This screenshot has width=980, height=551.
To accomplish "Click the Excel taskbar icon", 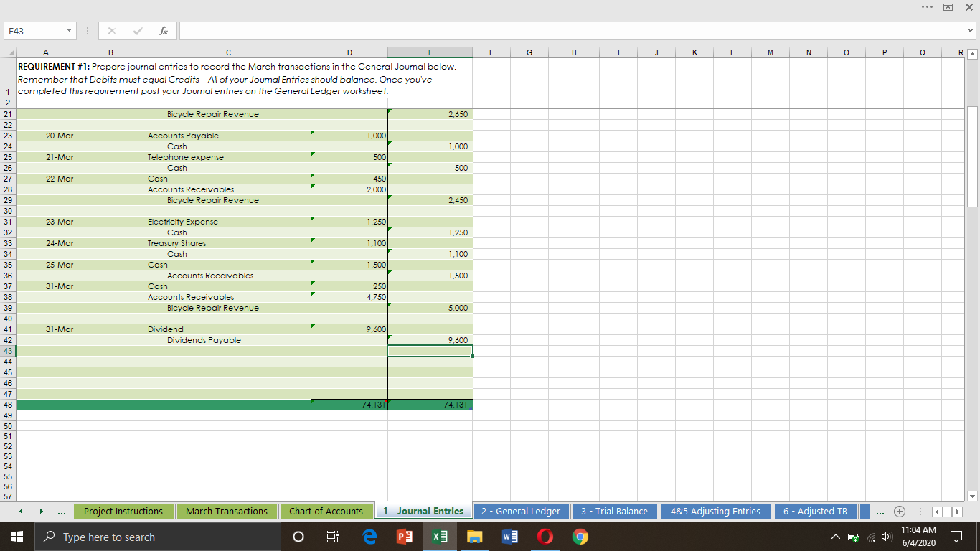I will 438,537.
